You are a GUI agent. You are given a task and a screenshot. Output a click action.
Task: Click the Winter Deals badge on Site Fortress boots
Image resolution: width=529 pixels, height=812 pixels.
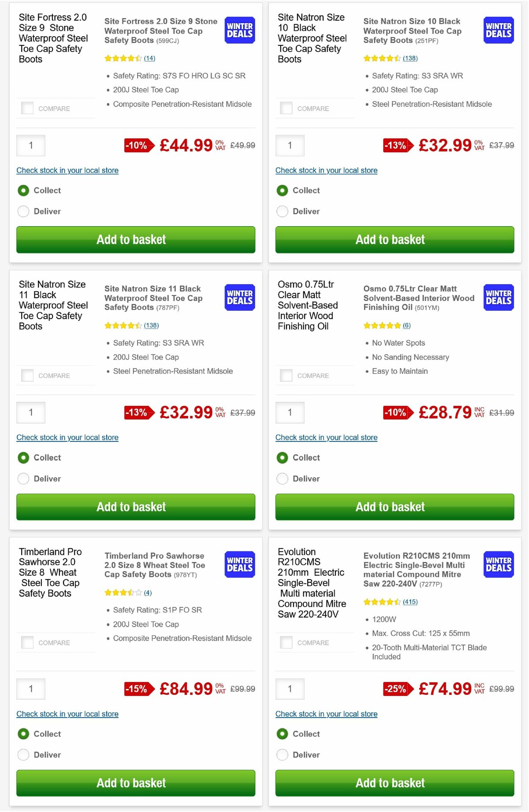point(239,30)
